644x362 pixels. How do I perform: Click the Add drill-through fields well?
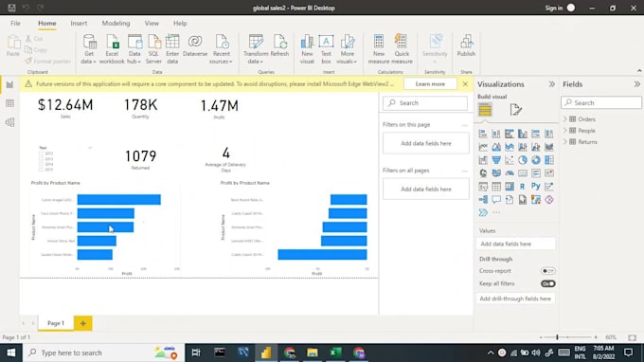515,299
